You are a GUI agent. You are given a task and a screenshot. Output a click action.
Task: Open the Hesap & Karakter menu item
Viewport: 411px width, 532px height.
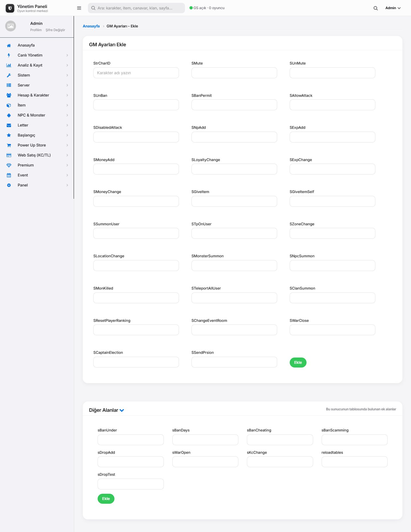point(37,95)
